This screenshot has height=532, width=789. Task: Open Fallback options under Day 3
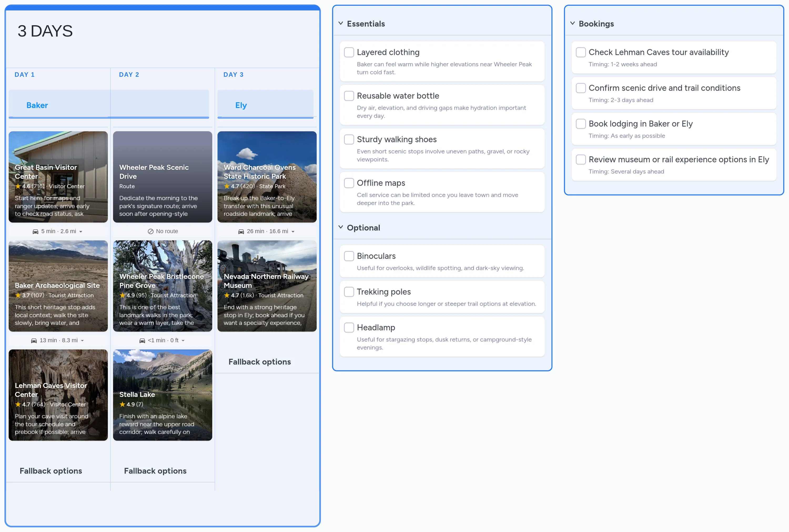point(259,362)
